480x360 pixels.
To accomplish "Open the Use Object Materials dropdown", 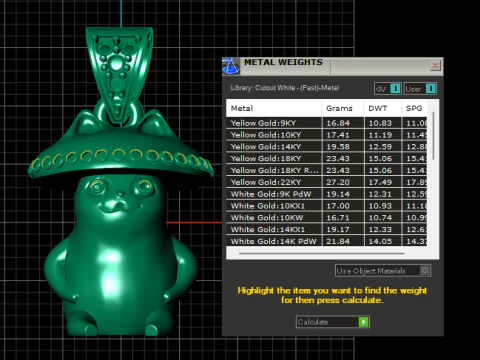I will coord(383,271).
